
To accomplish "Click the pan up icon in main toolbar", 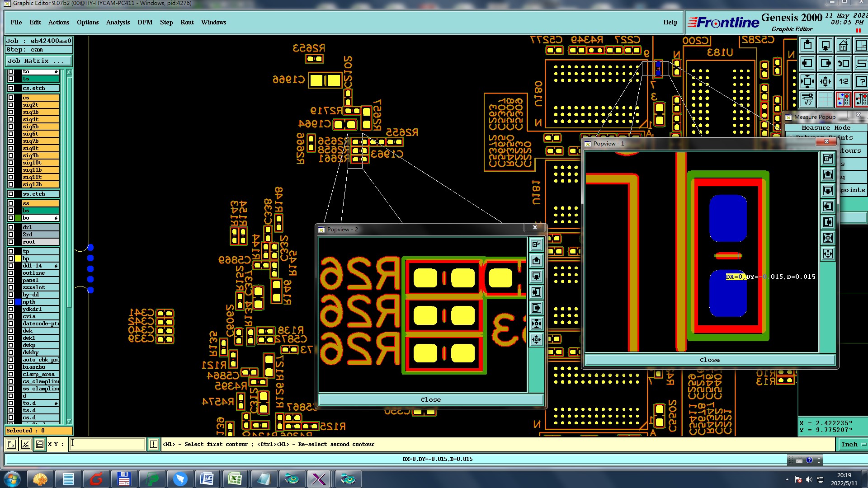I will tap(807, 46).
